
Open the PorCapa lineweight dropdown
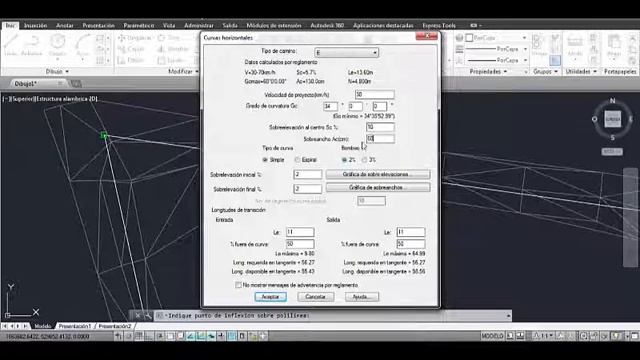click(x=497, y=49)
